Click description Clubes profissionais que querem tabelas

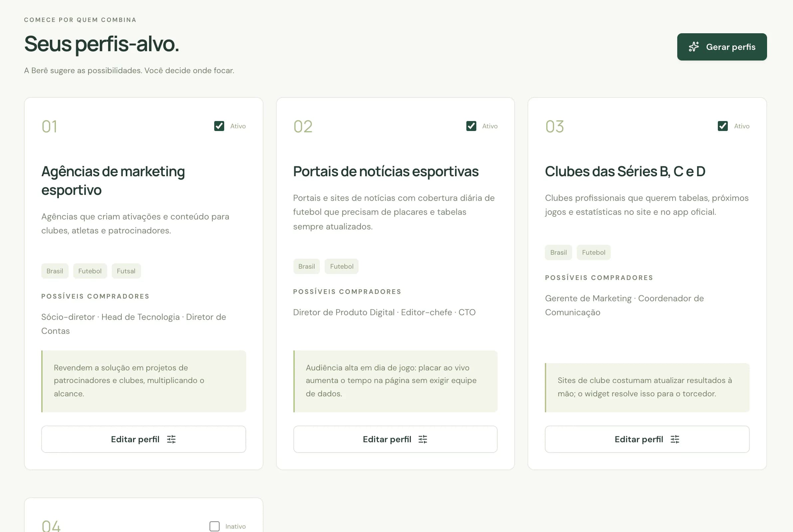click(647, 205)
